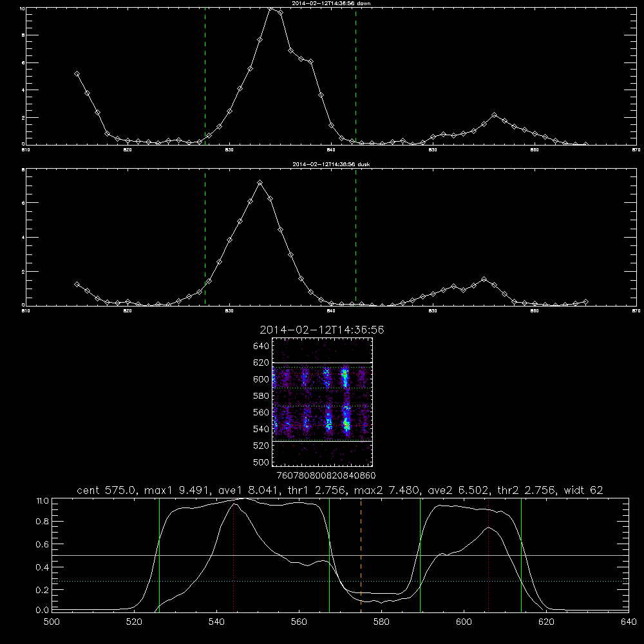This screenshot has width=644, height=644.
Task: Click the right green dashed line in dusk plot
Action: pos(355,238)
